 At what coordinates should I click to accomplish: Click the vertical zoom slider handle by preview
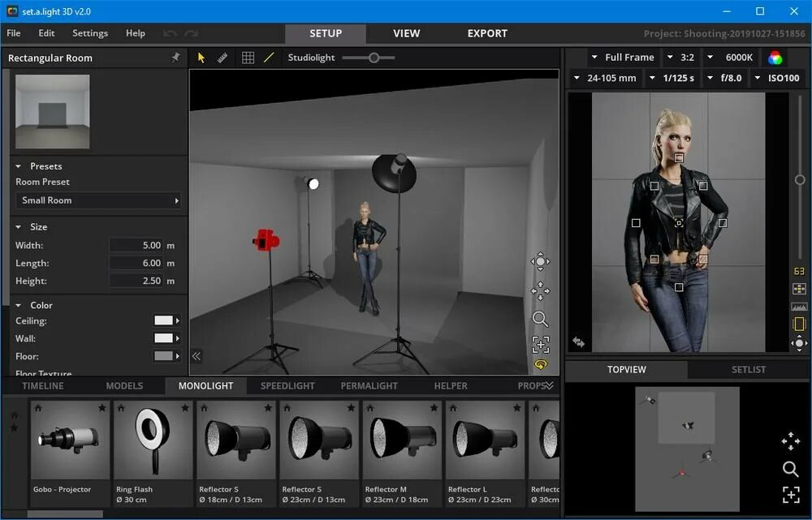click(x=800, y=179)
